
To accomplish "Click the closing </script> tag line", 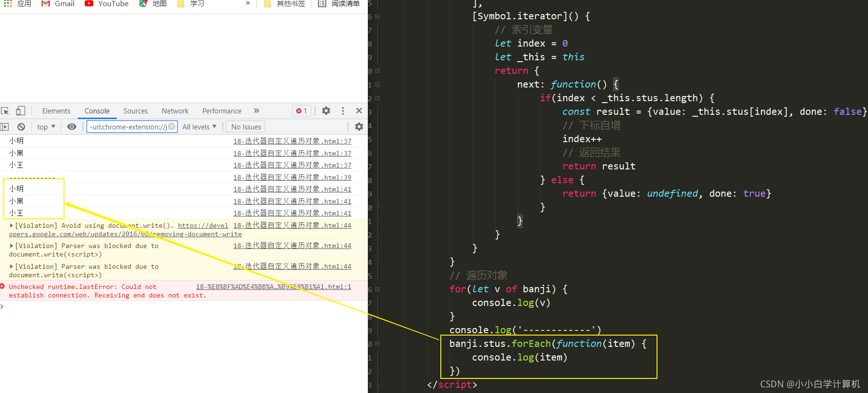I will [452, 385].
